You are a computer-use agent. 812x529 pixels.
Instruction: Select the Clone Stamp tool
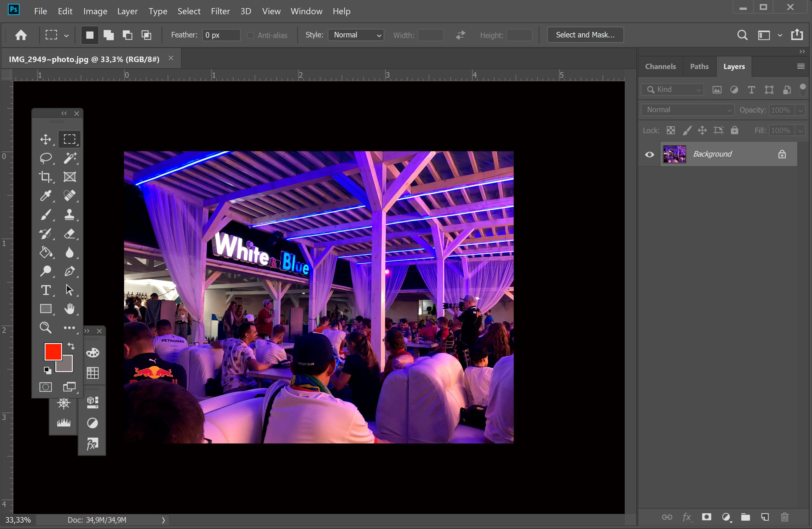click(69, 214)
